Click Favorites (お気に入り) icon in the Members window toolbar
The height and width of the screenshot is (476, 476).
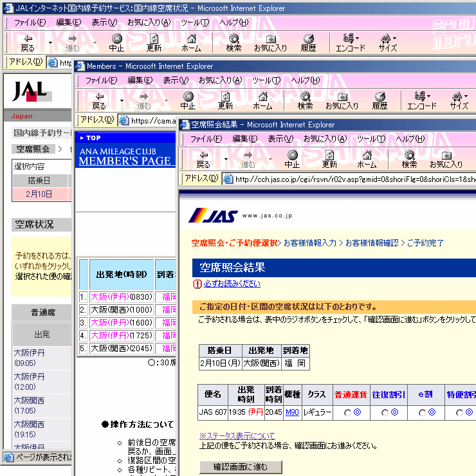(x=342, y=100)
